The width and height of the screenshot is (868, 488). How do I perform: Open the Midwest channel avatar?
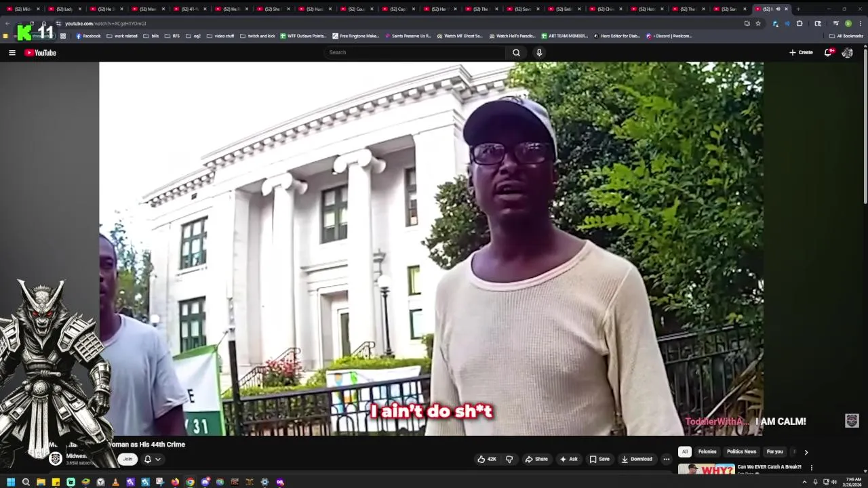pyautogui.click(x=56, y=459)
